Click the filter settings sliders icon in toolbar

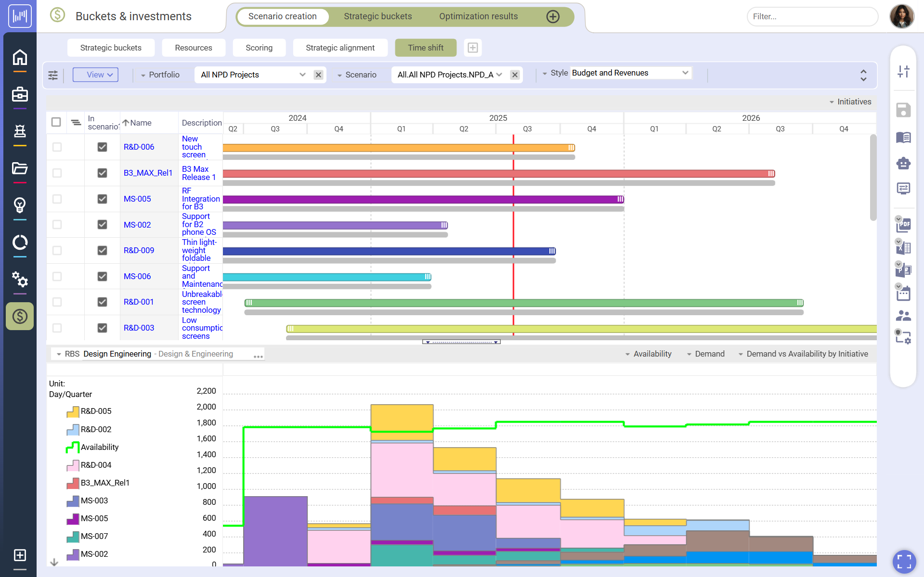(x=53, y=75)
